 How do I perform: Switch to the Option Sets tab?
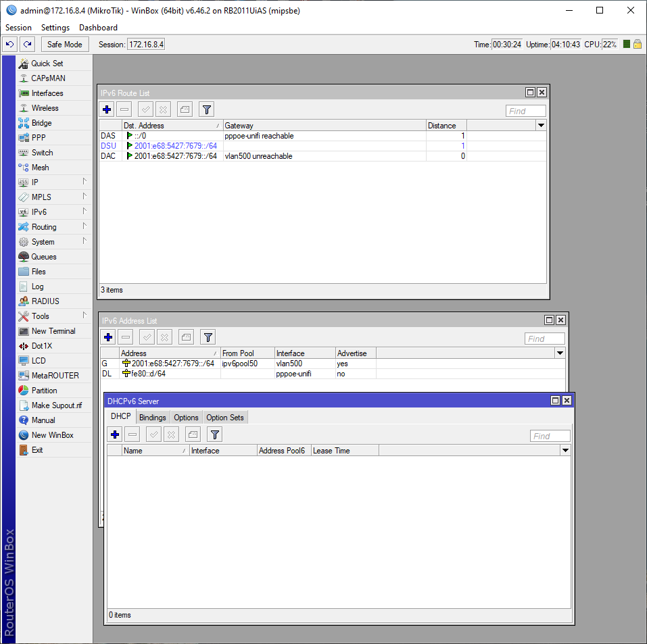(x=225, y=418)
